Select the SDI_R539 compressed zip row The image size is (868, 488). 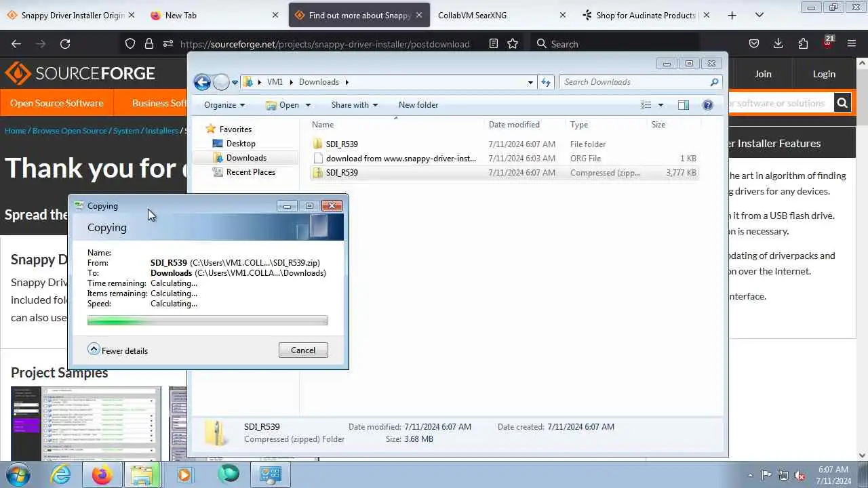(x=505, y=173)
